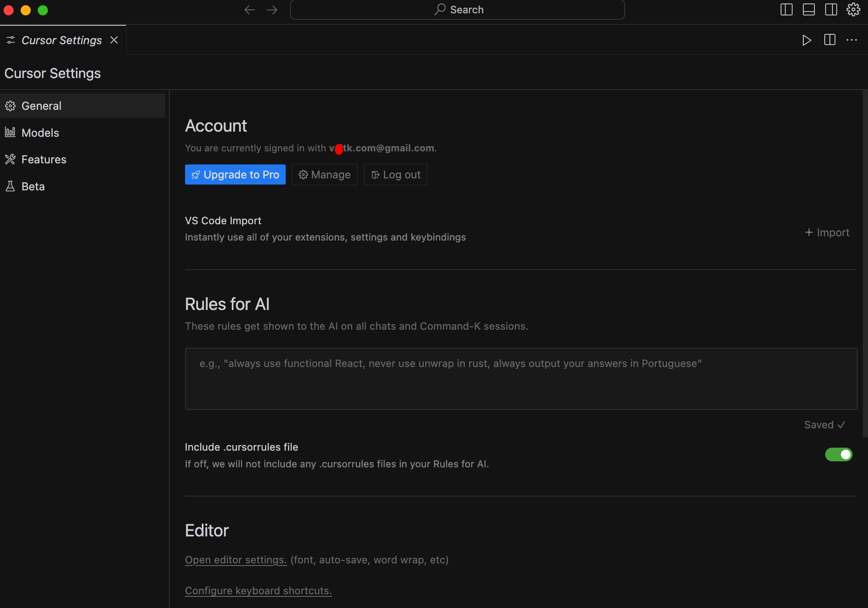
Task: Click Import for VS Code settings
Action: click(x=827, y=232)
